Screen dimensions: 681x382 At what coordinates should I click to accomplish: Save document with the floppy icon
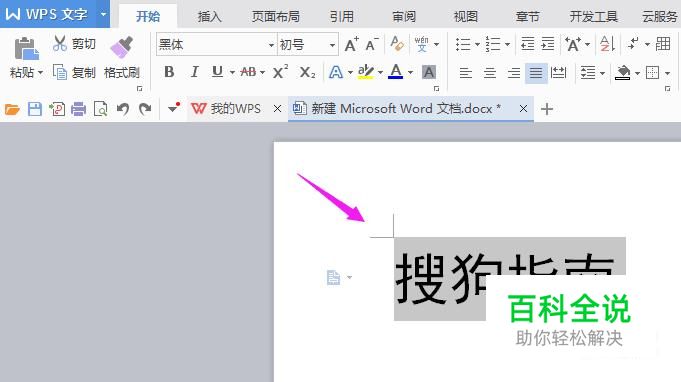click(35, 109)
